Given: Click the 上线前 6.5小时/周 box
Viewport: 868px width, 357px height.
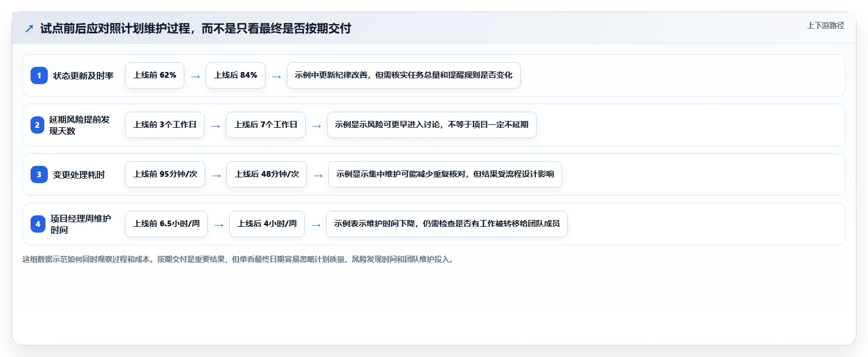Looking at the screenshot, I should coord(166,224).
